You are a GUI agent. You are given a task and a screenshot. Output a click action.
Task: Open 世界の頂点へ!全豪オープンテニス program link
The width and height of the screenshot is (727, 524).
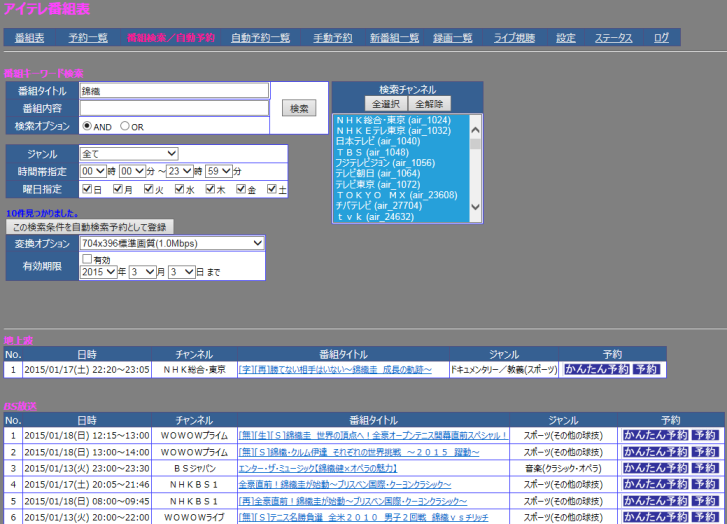pos(373,435)
